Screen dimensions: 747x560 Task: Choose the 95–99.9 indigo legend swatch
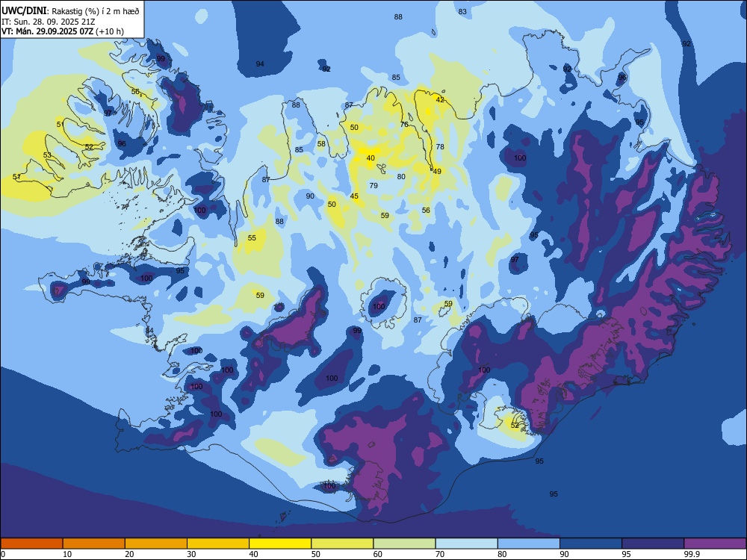(653, 544)
